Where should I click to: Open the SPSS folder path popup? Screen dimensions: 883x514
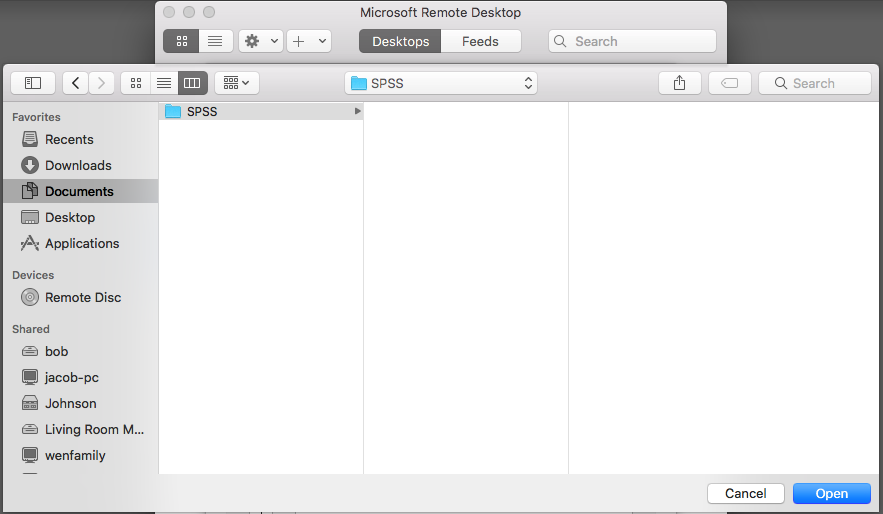441,83
